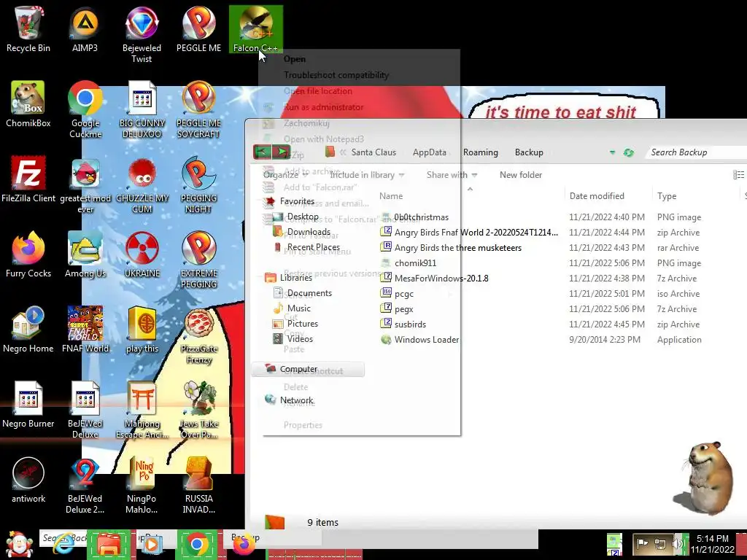Click the volume icon in system tray
Viewport: 747px width, 560px height.
click(x=677, y=544)
